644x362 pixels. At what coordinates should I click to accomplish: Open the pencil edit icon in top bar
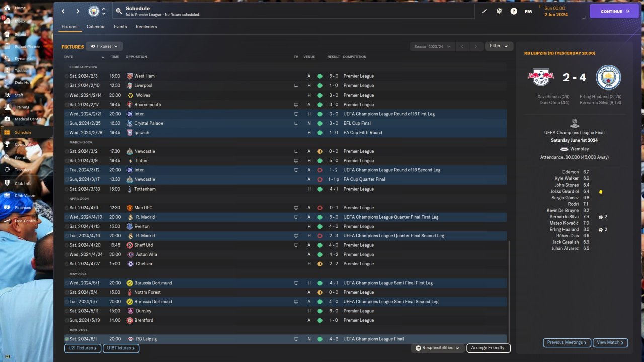[x=485, y=11]
